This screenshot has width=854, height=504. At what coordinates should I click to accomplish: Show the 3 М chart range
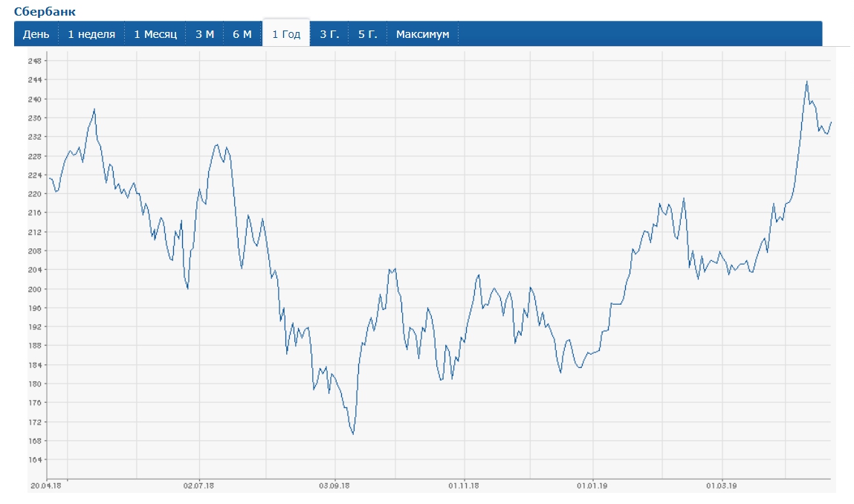(x=205, y=33)
